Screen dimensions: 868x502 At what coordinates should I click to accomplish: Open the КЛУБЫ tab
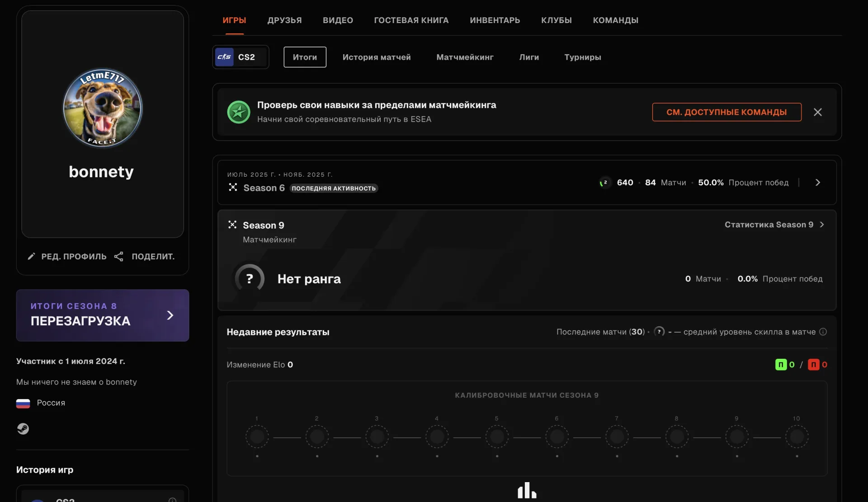(557, 20)
